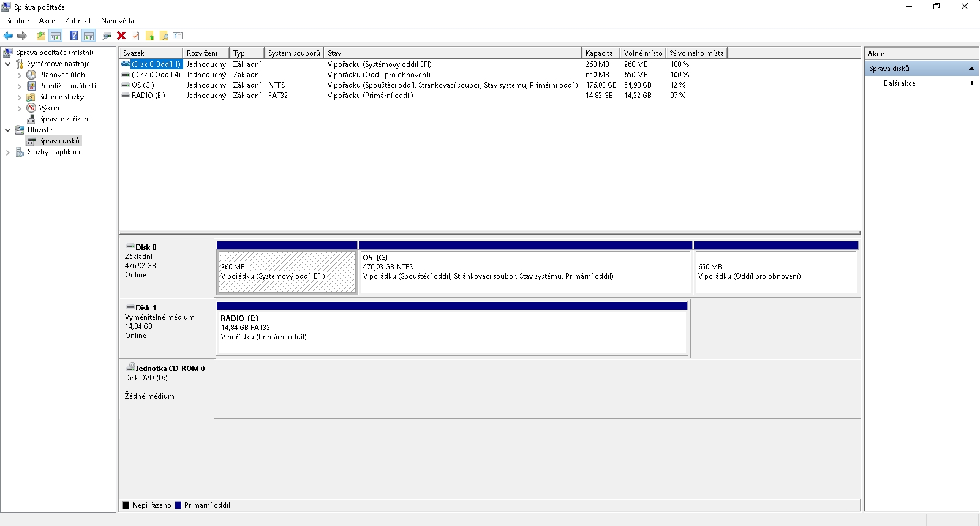Image resolution: width=980 pixels, height=526 pixels.
Task: Click the 54,98 GB free space cell
Action: coord(638,85)
